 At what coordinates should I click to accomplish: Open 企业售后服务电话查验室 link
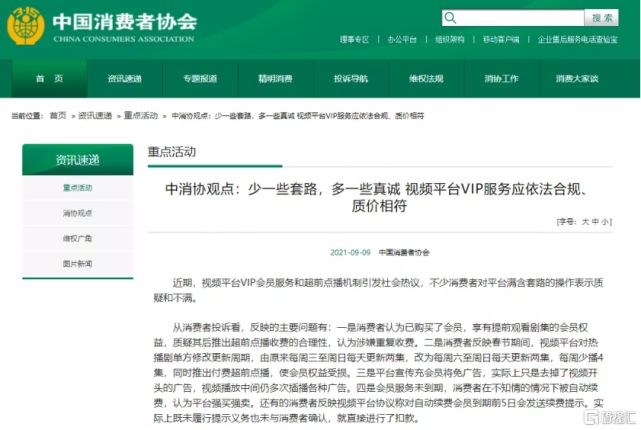[577, 39]
